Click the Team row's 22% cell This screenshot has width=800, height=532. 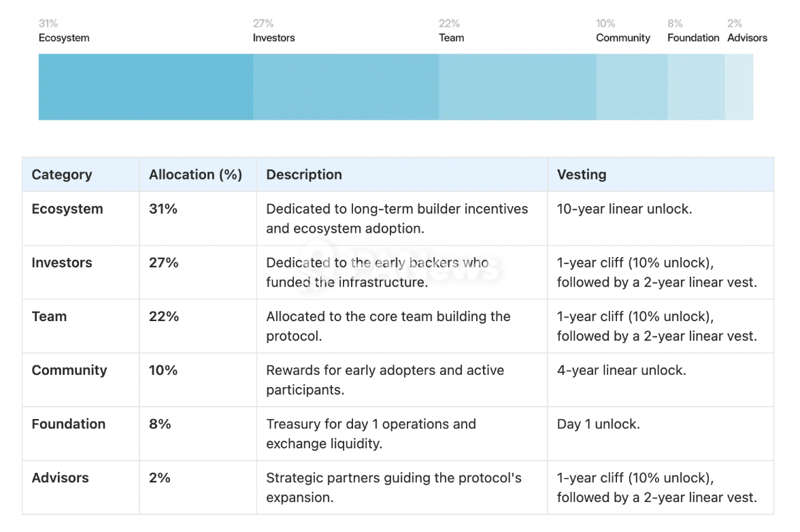pos(164,317)
